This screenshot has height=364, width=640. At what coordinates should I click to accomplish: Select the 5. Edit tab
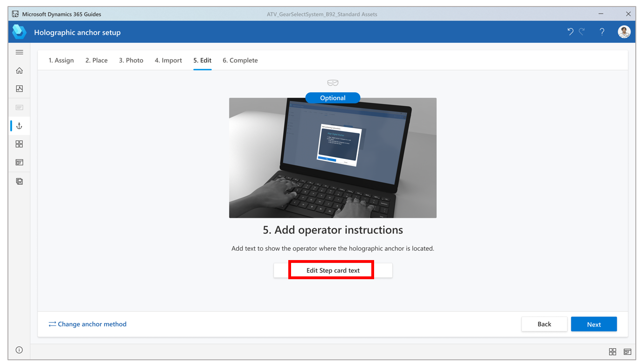point(202,60)
